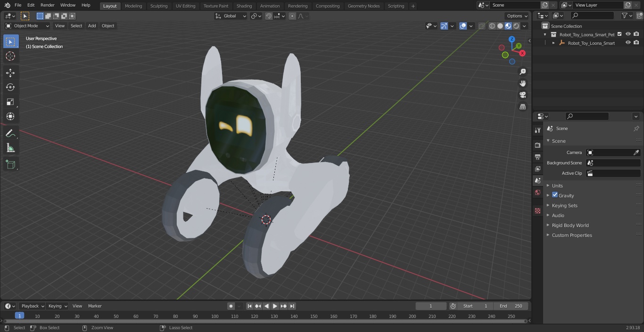644x332 pixels.
Task: Jump to the start frame
Action: click(250, 306)
